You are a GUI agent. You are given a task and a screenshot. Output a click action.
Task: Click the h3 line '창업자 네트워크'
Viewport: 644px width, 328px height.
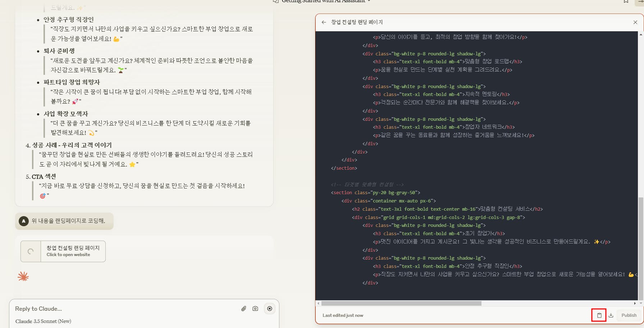444,127
